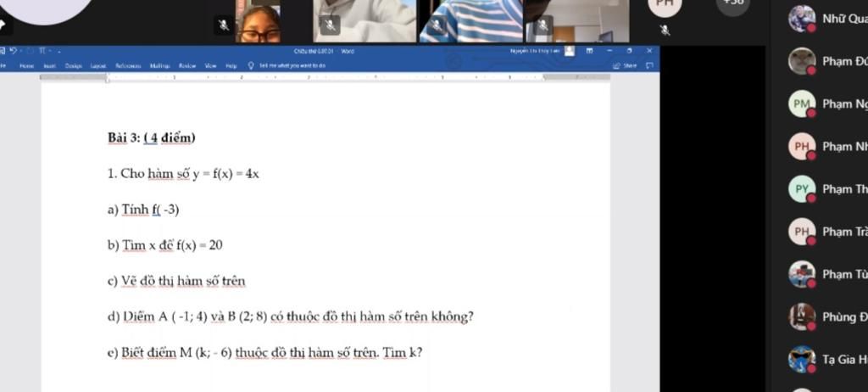This screenshot has height=392, width=868.
Task: Open the References ribbon tab
Action: coord(128,65)
